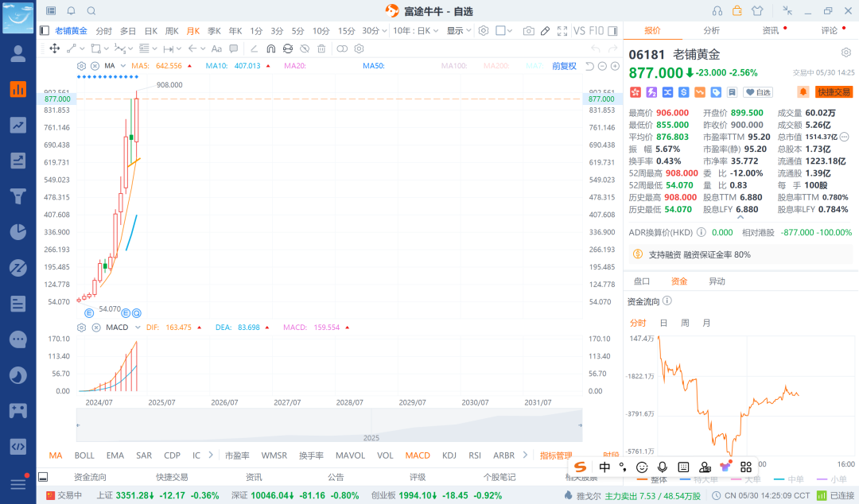Select the text Aa annotation tool
Screen dimensions: 859x504
(x=216, y=48)
